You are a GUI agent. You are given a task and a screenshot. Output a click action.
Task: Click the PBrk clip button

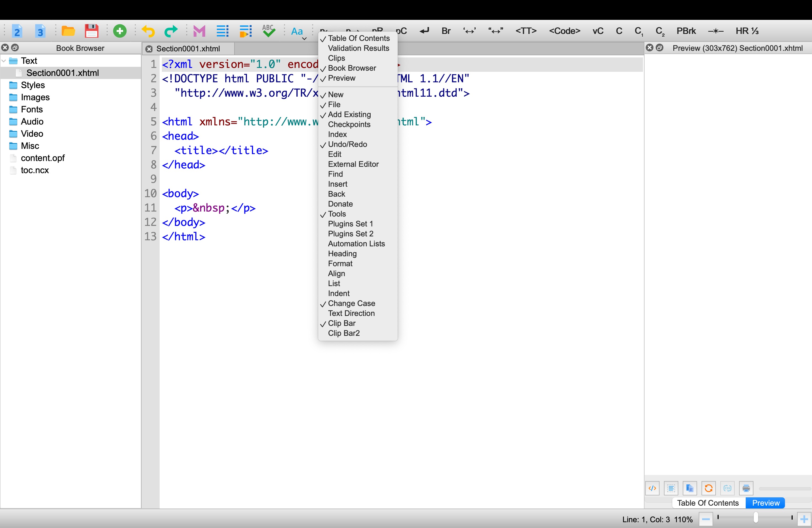pyautogui.click(x=686, y=31)
